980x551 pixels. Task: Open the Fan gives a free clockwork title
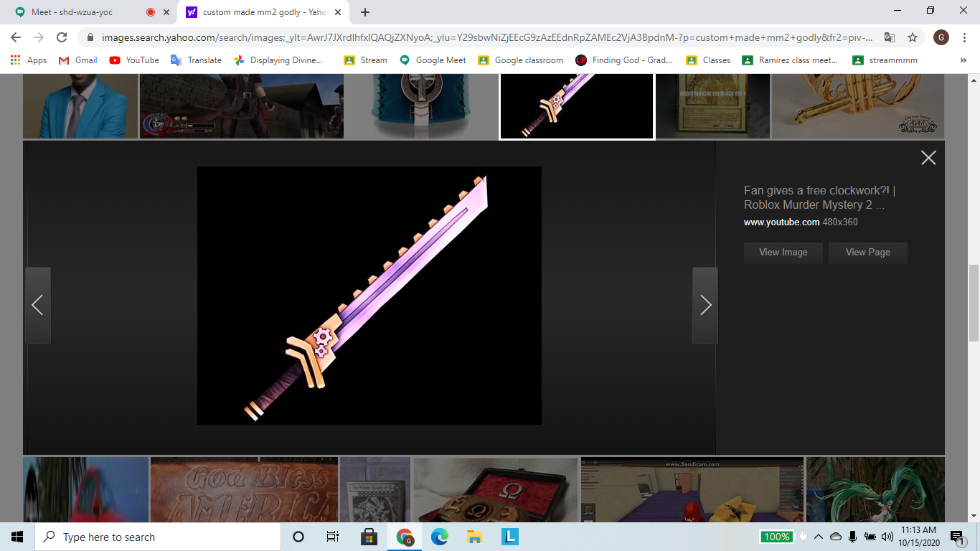coord(819,198)
